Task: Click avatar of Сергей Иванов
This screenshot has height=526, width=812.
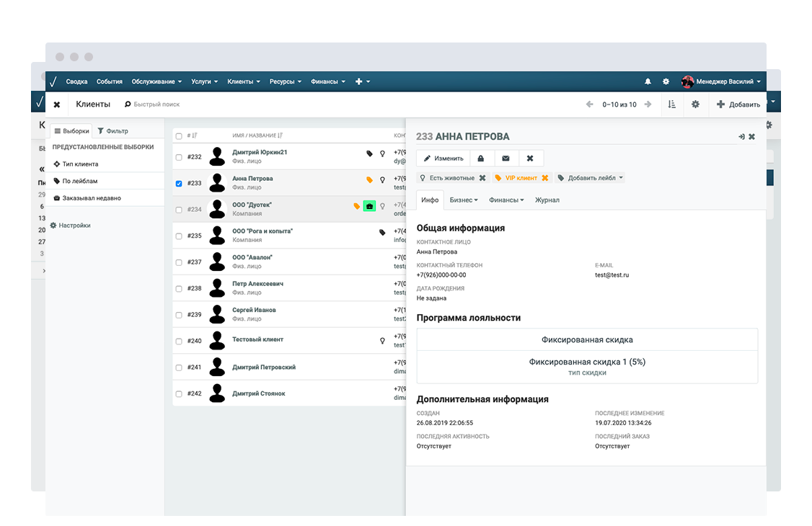Action: click(217, 314)
